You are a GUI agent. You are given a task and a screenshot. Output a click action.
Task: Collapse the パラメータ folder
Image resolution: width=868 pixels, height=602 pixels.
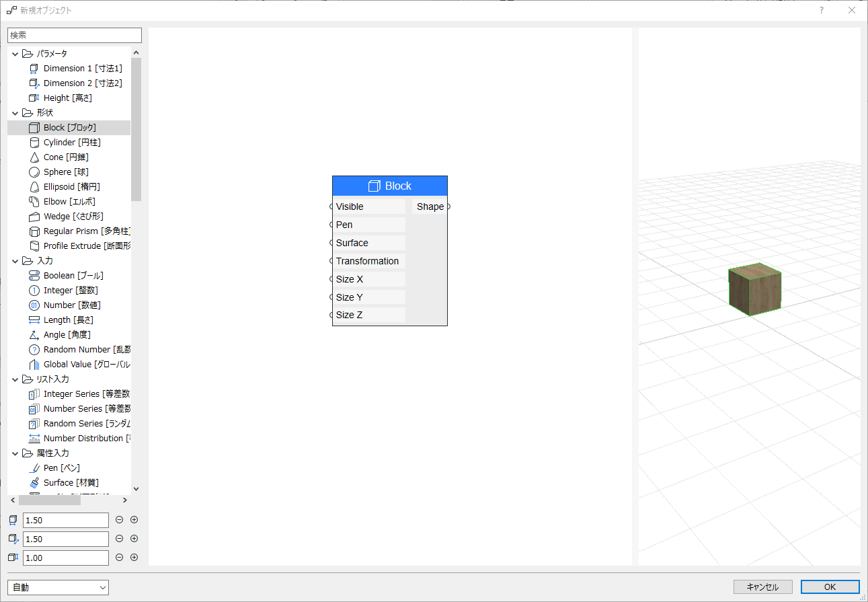(15, 53)
